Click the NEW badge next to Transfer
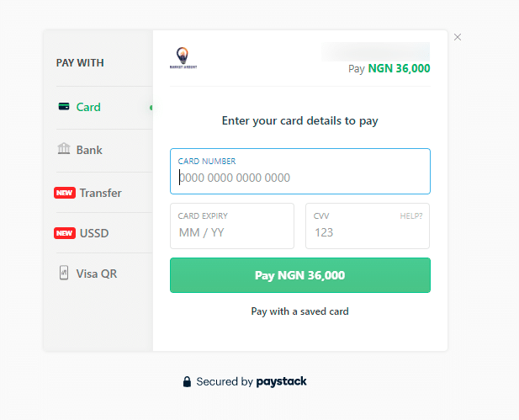This screenshot has width=519, height=420. (65, 193)
